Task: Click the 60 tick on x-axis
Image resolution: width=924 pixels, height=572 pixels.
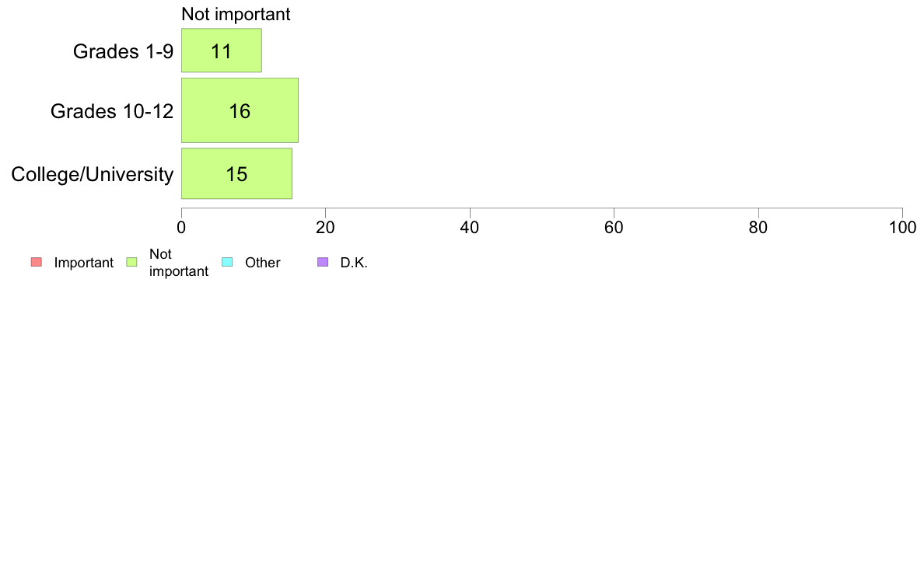Action: [x=614, y=228]
